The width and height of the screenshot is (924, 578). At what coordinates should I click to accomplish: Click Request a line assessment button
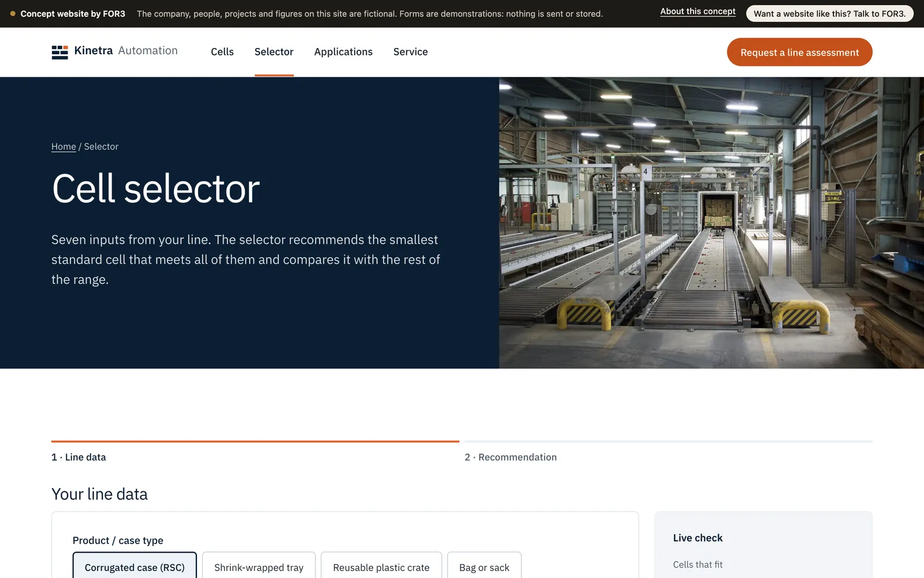799,52
